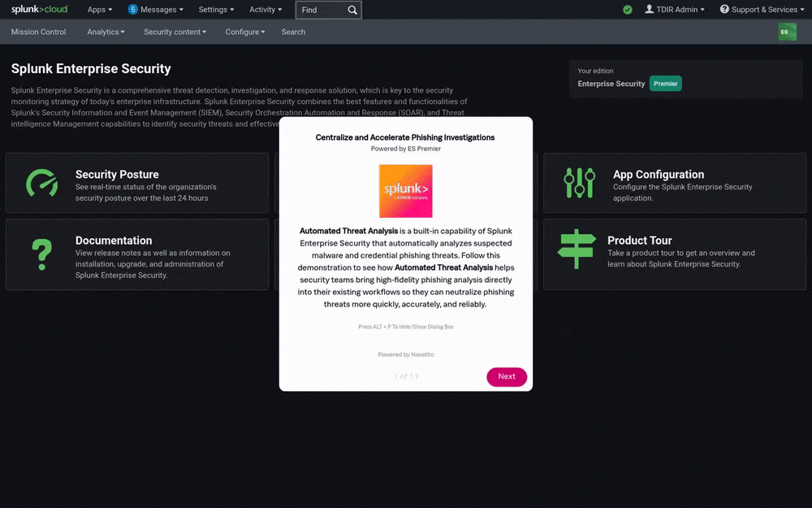The height and width of the screenshot is (508, 812).
Task: Click the question mark icon near Support & Services
Action: (x=724, y=9)
